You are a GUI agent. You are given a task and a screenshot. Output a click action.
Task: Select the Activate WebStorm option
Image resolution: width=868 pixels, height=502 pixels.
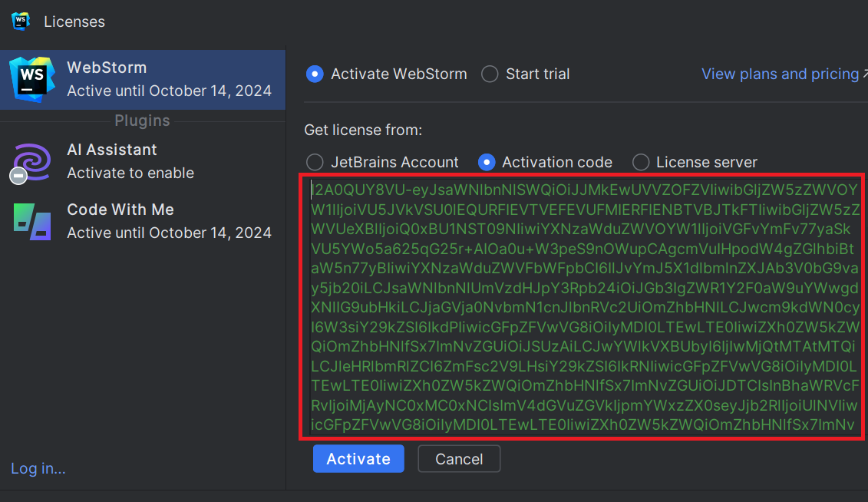coord(314,74)
